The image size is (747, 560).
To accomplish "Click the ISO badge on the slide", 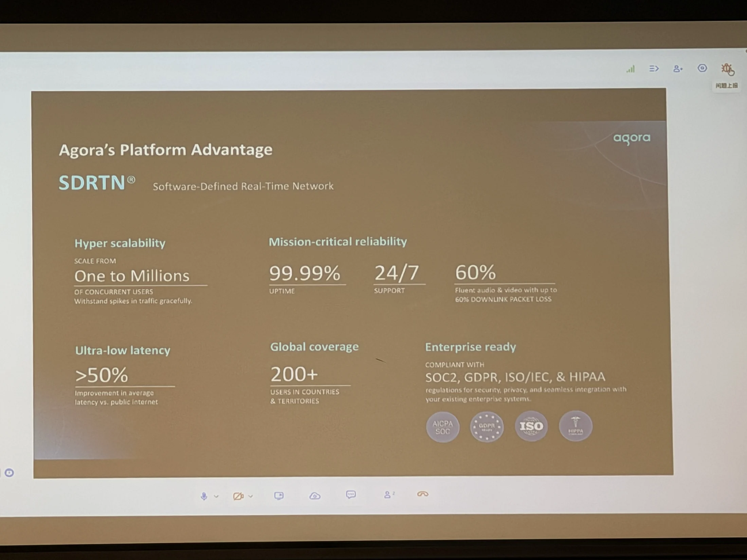I will pos(531,426).
